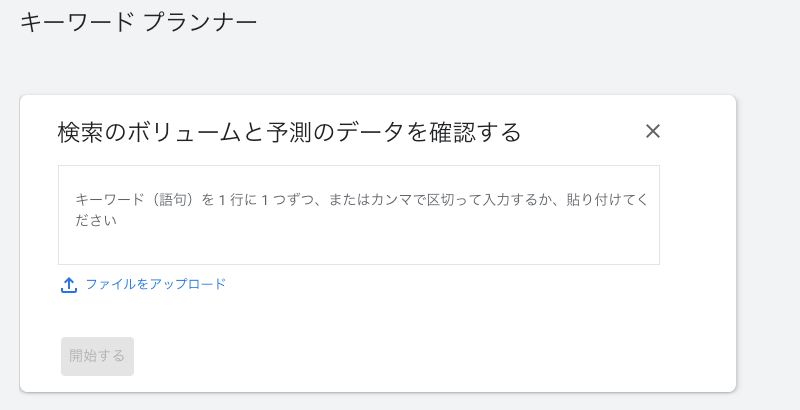This screenshot has height=410, width=800.
Task: Click the word プランナー in the page header
Action: pos(200,23)
